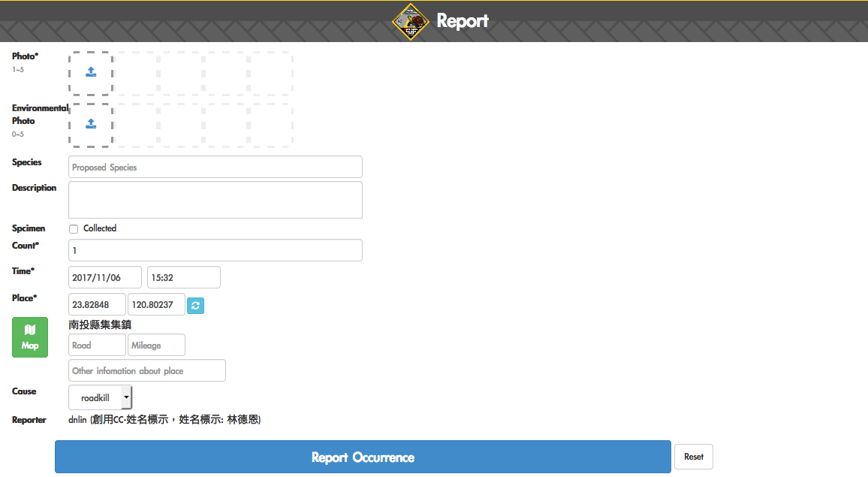
Task: Focus the other information about place field
Action: pos(146,370)
